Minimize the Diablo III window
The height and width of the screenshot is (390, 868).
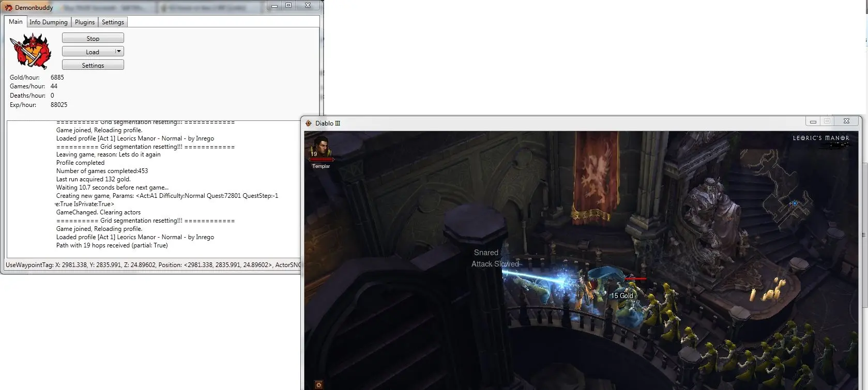pyautogui.click(x=813, y=121)
